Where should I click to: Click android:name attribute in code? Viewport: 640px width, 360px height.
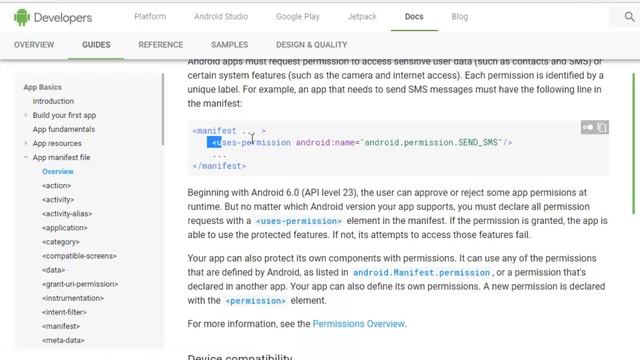coord(325,142)
